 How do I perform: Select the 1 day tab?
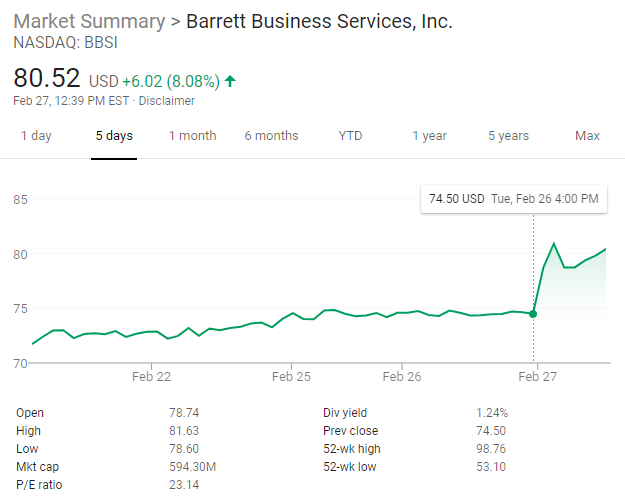point(36,136)
